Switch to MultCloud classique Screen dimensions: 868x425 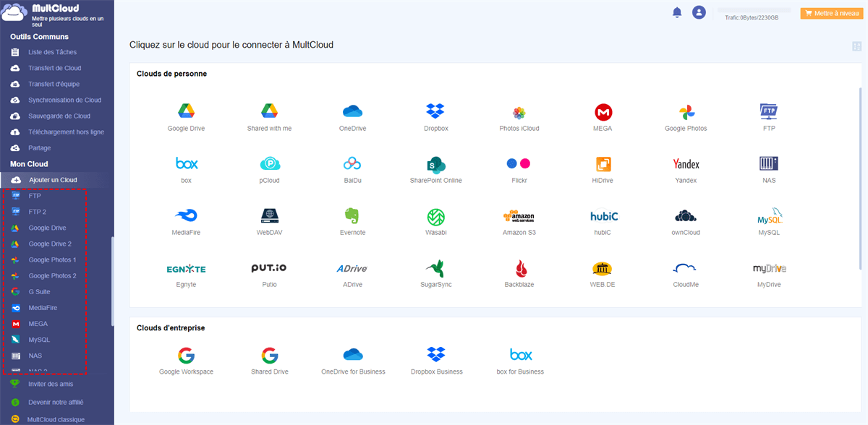56,418
